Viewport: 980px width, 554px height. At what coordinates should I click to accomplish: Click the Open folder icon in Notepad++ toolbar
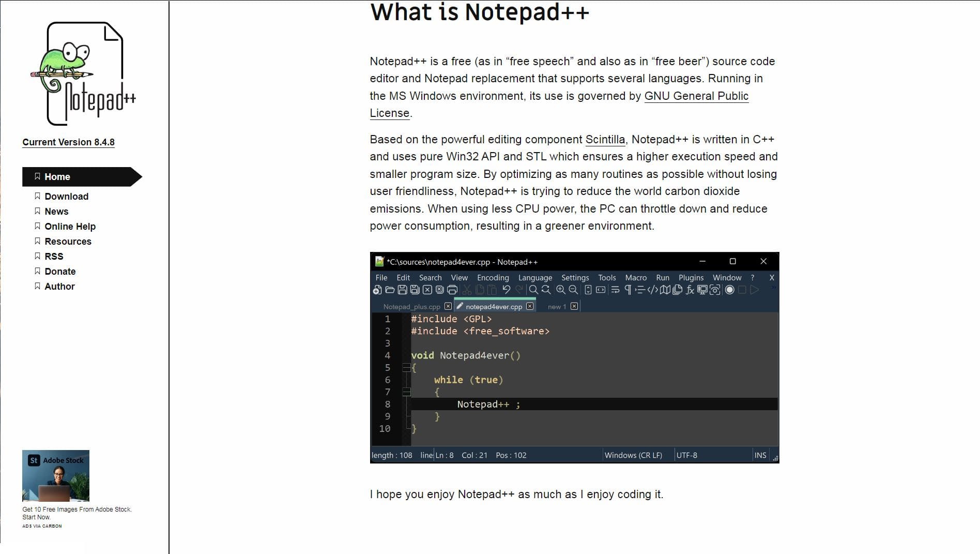click(x=390, y=290)
